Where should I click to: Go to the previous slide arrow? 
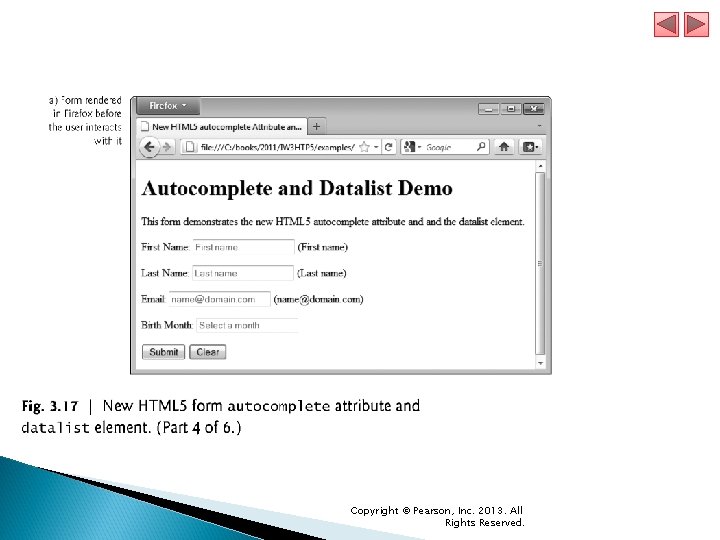coord(666,24)
